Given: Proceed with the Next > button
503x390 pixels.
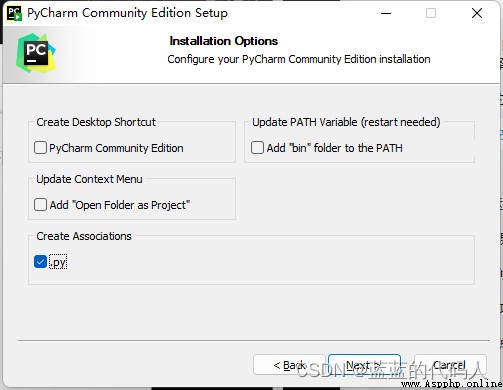Looking at the screenshot, I should click(x=364, y=365).
